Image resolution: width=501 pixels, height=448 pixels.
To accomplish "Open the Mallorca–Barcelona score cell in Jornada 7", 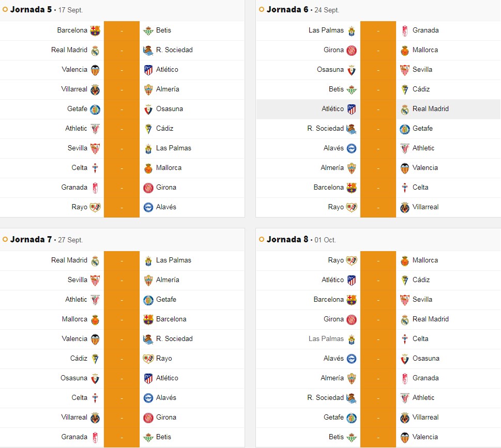I will pos(122,319).
